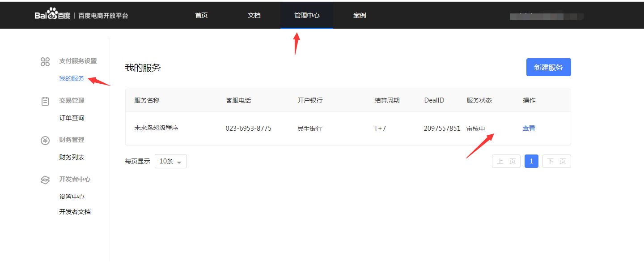Switch to the 管理中心 tab

(x=307, y=15)
